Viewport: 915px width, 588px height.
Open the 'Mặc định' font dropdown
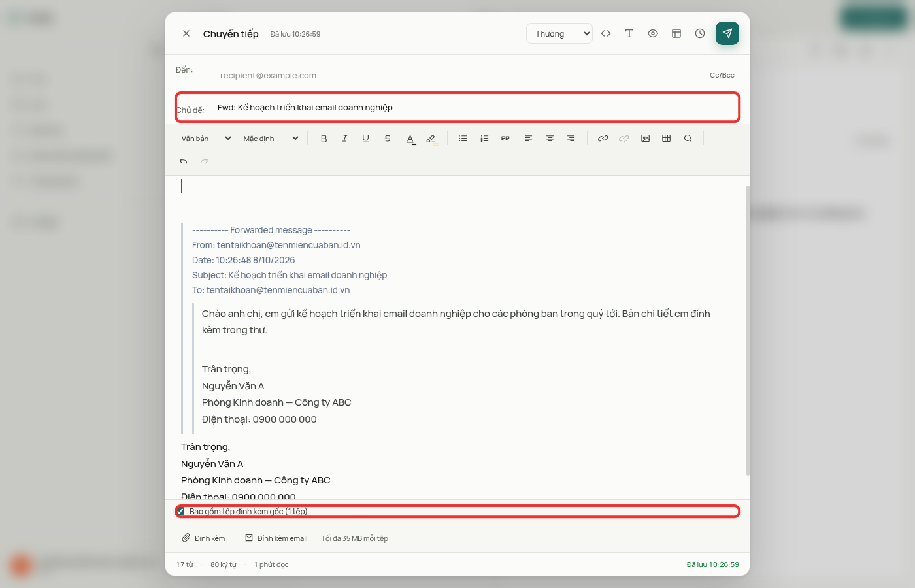pyautogui.click(x=271, y=139)
